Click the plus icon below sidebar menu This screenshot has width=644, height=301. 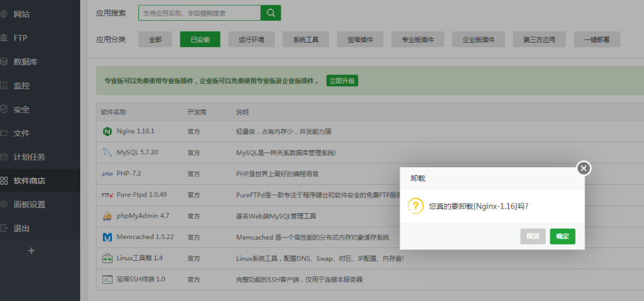(x=31, y=251)
